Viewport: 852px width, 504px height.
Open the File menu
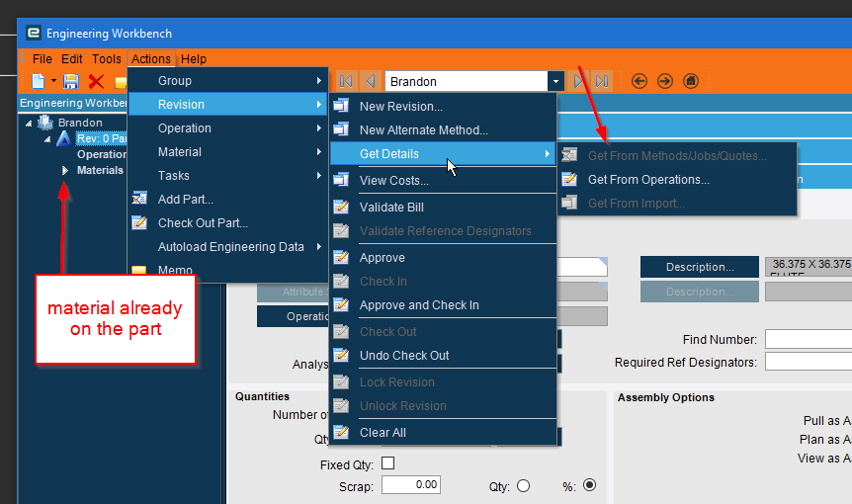click(x=42, y=58)
